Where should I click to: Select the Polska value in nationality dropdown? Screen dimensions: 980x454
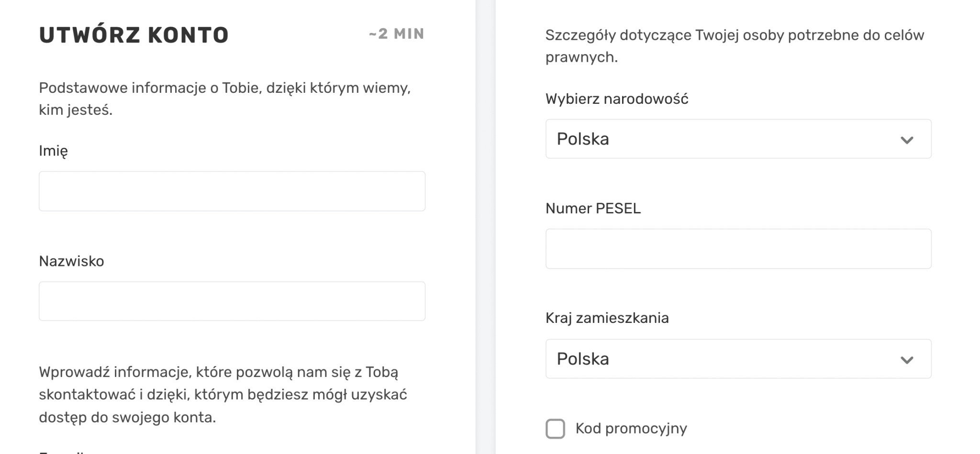(584, 139)
